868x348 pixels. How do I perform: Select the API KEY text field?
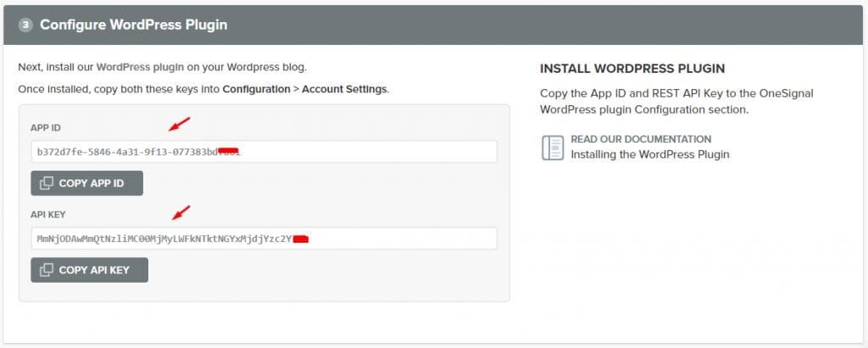point(264,239)
